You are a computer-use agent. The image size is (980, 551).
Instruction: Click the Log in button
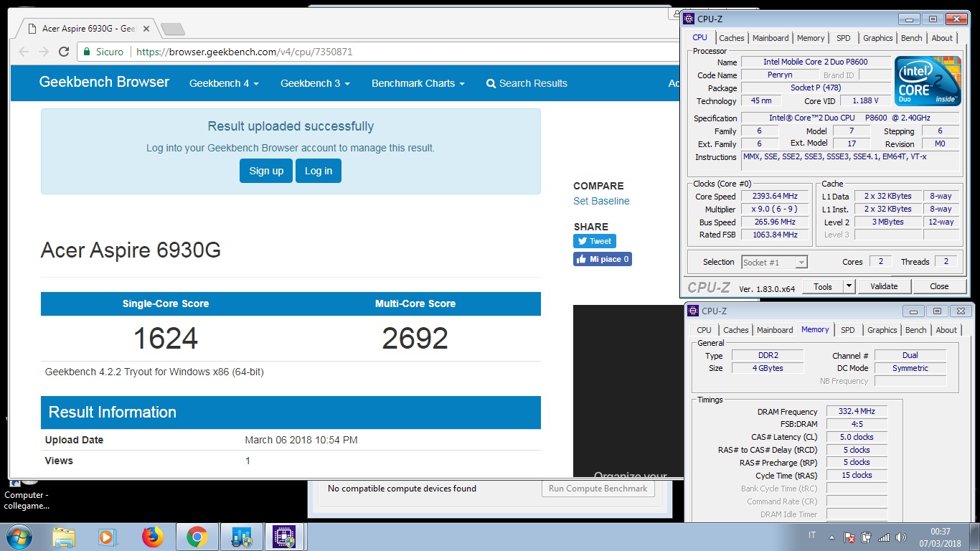319,171
